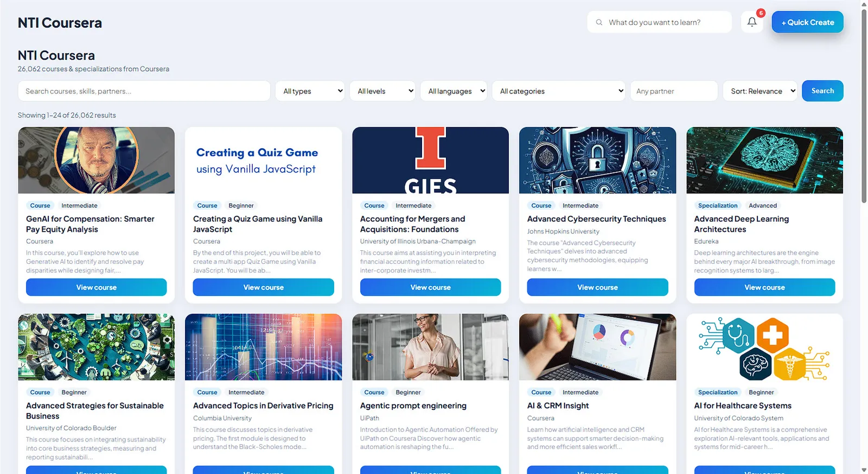Open the GenAI for Compensation thumbnail

pos(97,160)
